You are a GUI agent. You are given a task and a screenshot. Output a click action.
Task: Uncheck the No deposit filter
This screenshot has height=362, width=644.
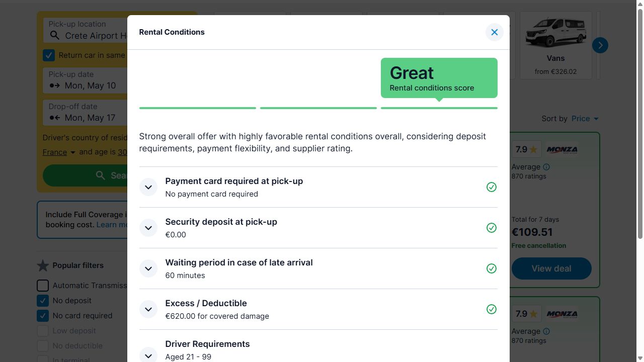click(43, 301)
